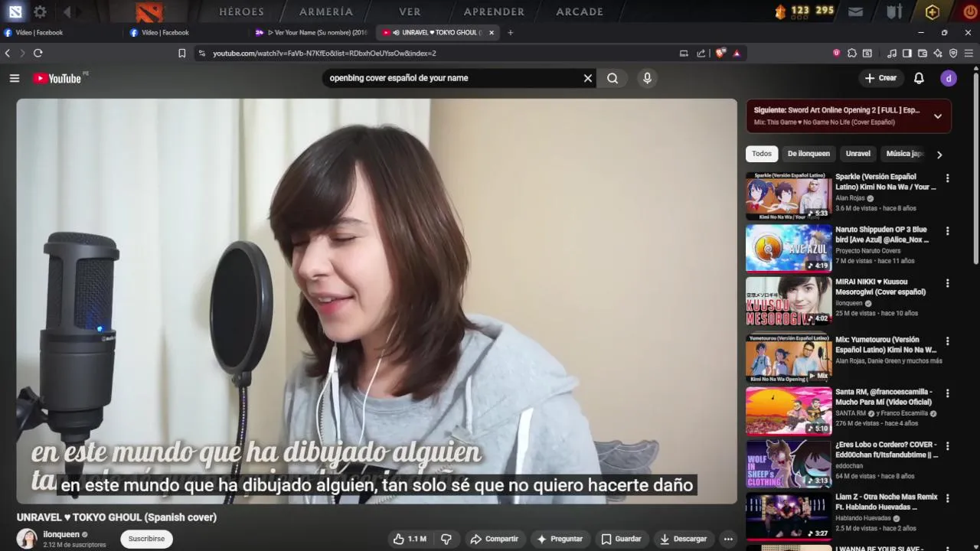
Task: Open media control music-note icon
Action: [891, 53]
